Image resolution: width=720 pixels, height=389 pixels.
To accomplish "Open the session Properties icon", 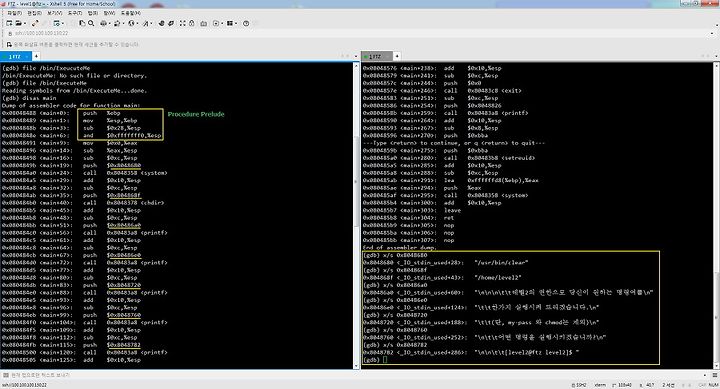I will [x=56, y=23].
